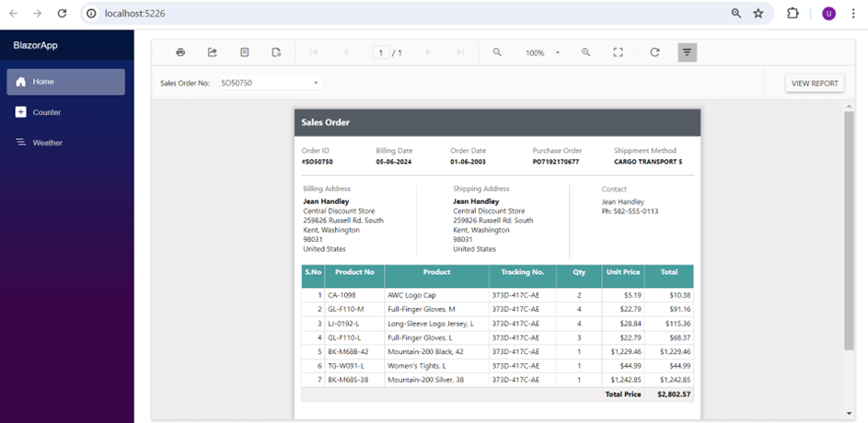
Task: Open the user profile avatar
Action: [x=828, y=14]
